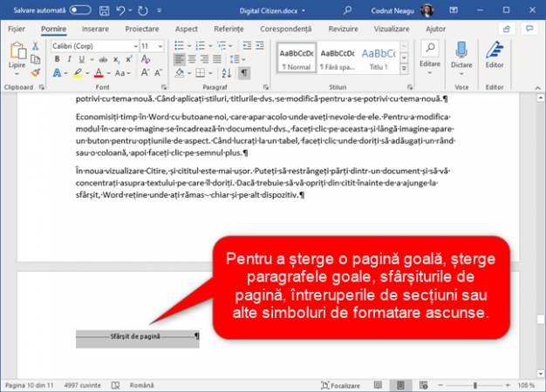This screenshot has width=546, height=392.
Task: Open Quick Access Toolbar customization arrow
Action: point(160,10)
